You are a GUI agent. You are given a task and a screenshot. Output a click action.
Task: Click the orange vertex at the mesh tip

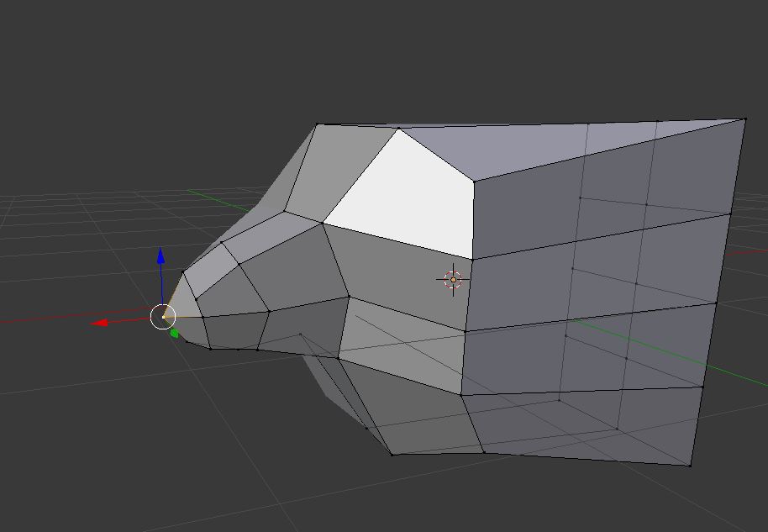tap(163, 316)
